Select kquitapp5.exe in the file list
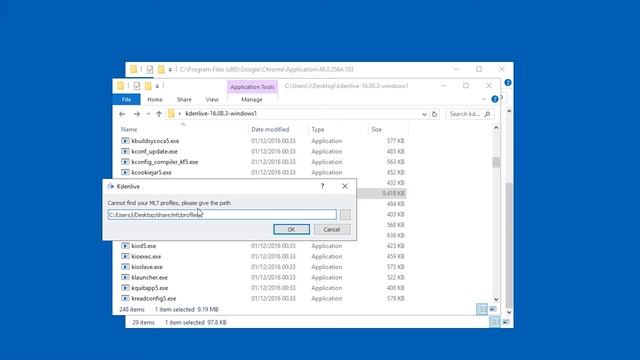Viewport: 640px width, 360px height. (150, 288)
